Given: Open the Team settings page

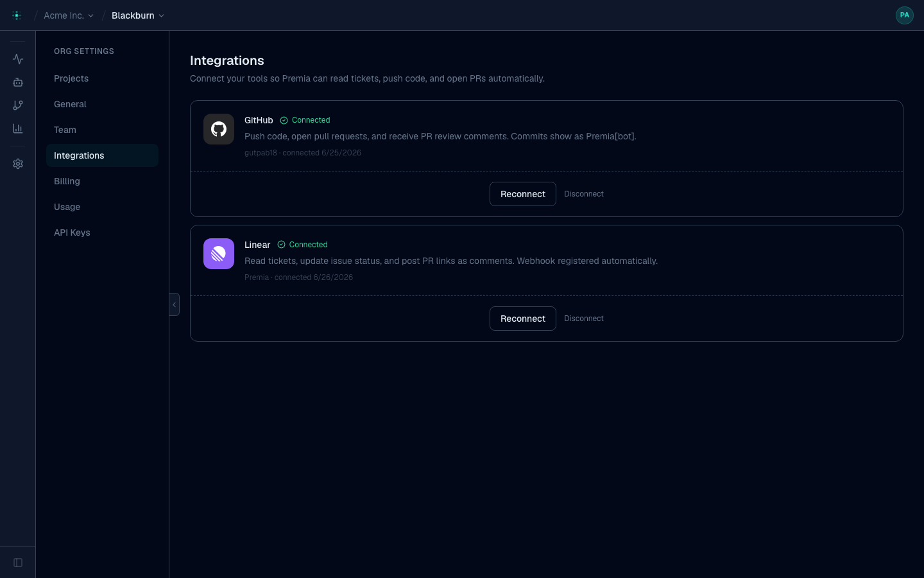Looking at the screenshot, I should point(102,130).
